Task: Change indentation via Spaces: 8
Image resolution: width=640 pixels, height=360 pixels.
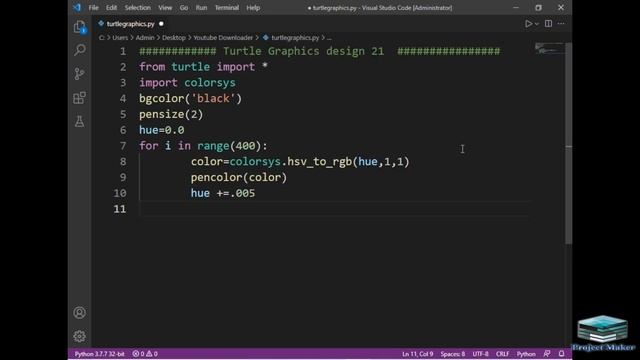Action: 453,354
